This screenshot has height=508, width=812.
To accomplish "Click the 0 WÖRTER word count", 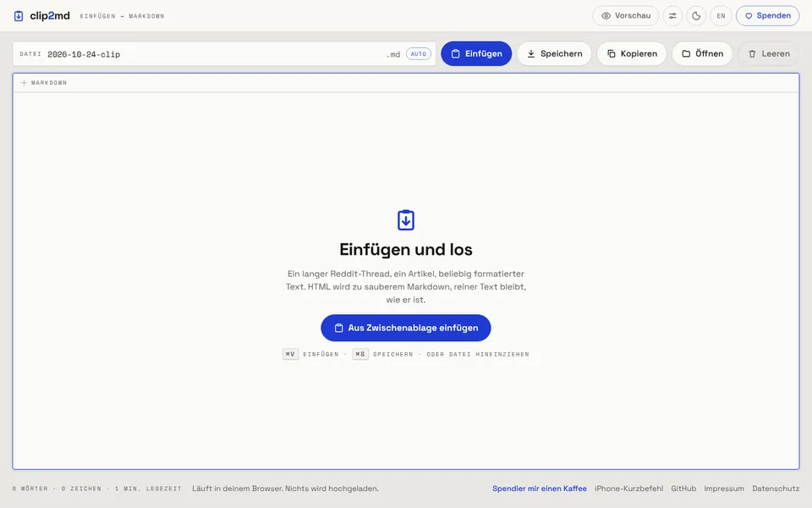I will click(x=30, y=489).
